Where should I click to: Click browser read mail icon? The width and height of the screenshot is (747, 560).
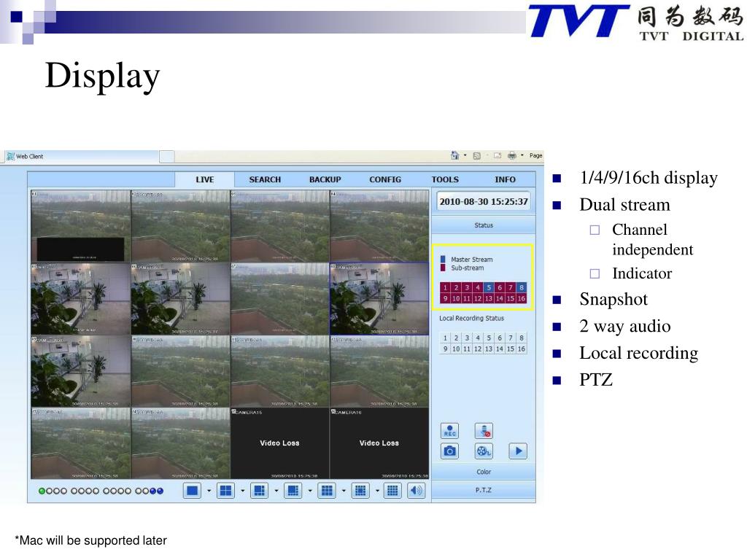point(498,156)
